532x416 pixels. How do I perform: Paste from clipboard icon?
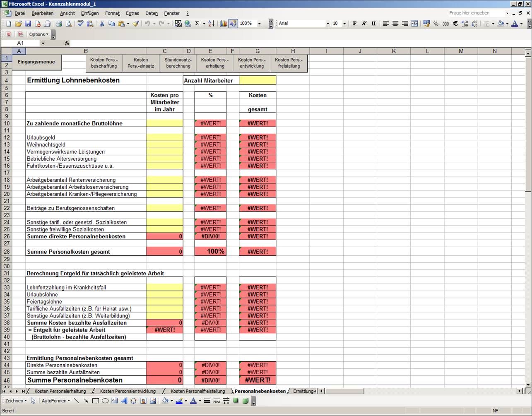(121, 24)
